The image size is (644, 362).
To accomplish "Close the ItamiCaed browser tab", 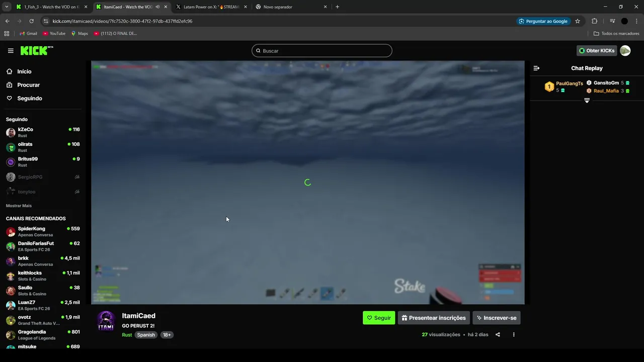I will pos(166,7).
